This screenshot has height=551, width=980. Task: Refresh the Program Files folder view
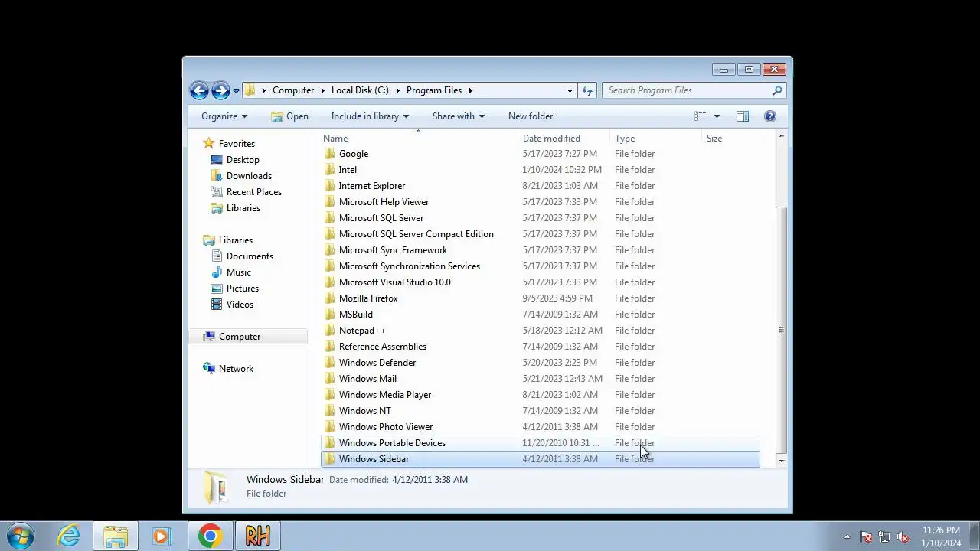pyautogui.click(x=587, y=90)
